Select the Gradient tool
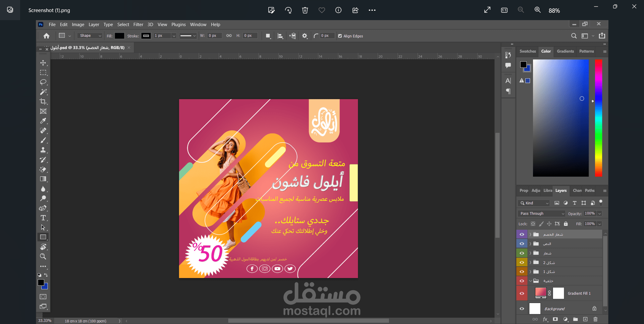Viewport: 644px width, 324px height. (43, 179)
